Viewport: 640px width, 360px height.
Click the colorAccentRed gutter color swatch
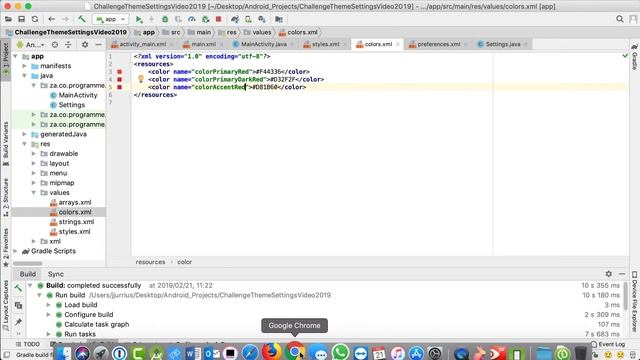click(x=120, y=87)
